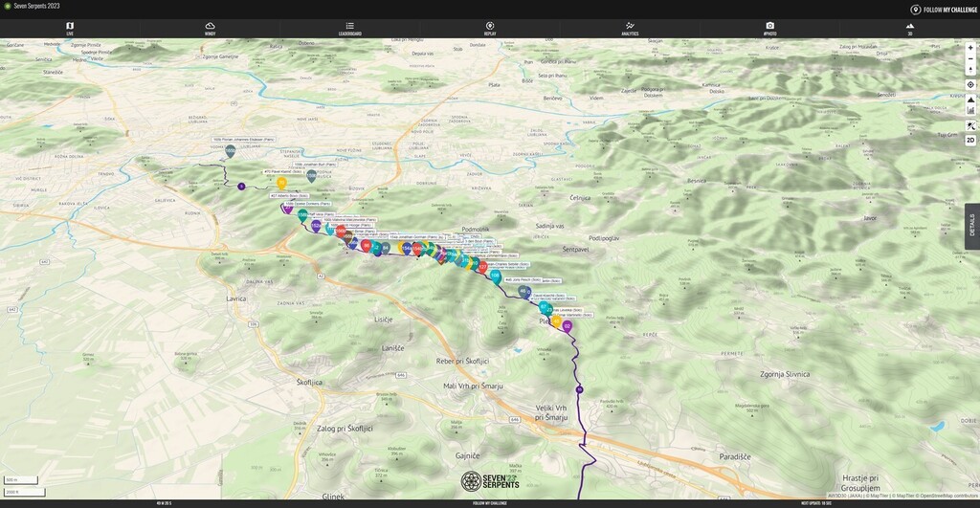Open the Leaderboard tab
The width and height of the screenshot is (980, 508).
click(x=350, y=29)
